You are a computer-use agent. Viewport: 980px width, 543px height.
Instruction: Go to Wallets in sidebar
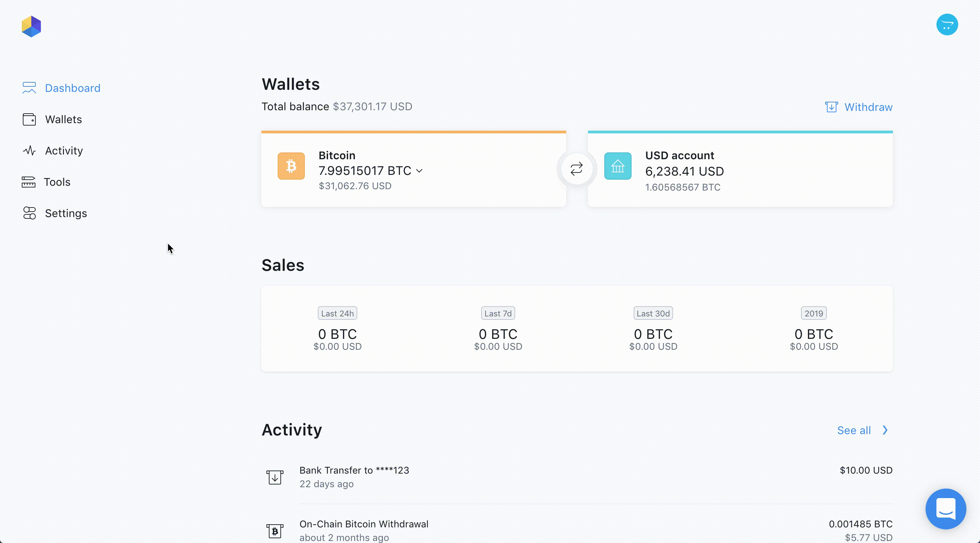pos(63,119)
